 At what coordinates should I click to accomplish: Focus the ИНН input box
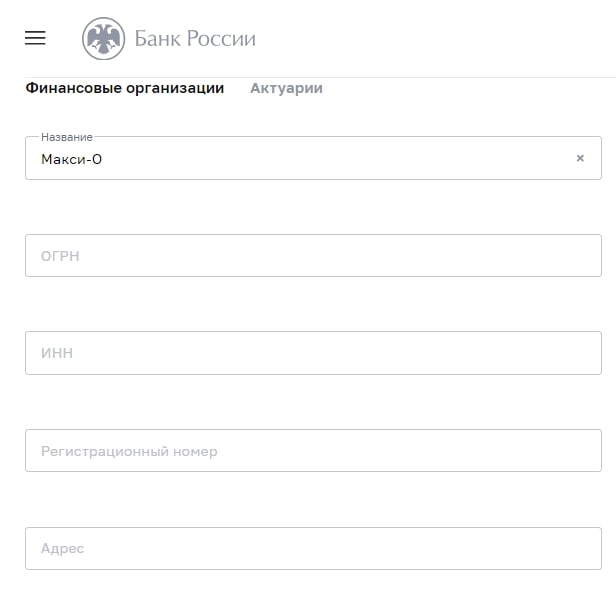(313, 353)
